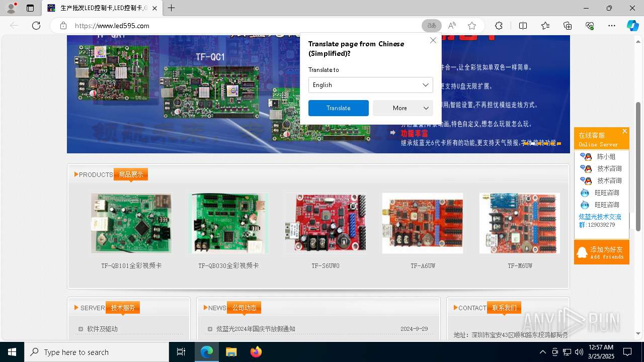Click group number 129039279 text

[x=601, y=225]
